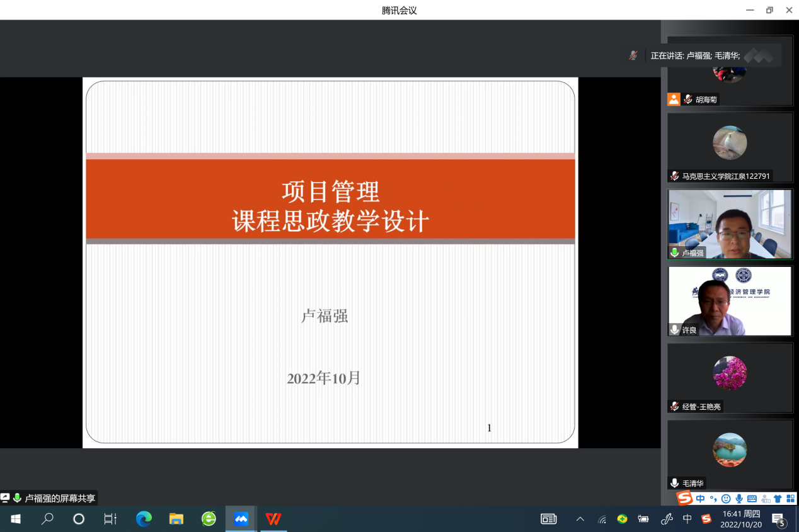Open the notification center with 5 alerts
This screenshot has height=532, width=799.
tap(779, 519)
